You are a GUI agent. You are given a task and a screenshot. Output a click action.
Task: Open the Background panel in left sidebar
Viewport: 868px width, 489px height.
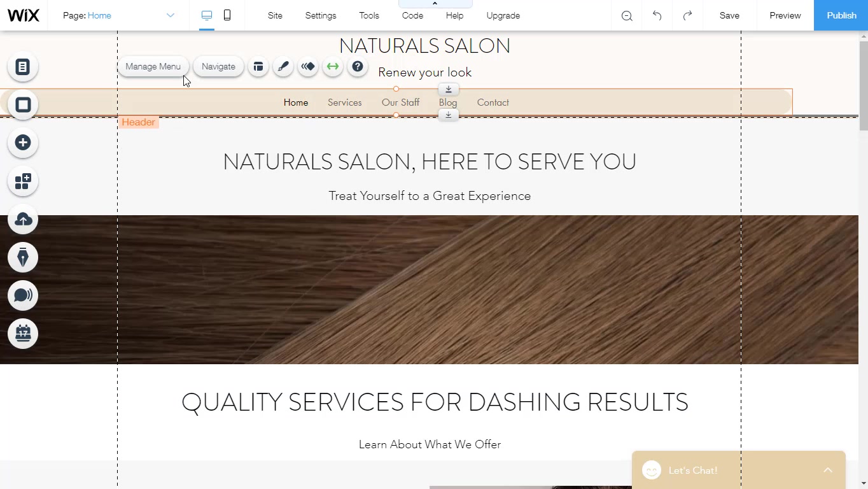click(x=23, y=105)
